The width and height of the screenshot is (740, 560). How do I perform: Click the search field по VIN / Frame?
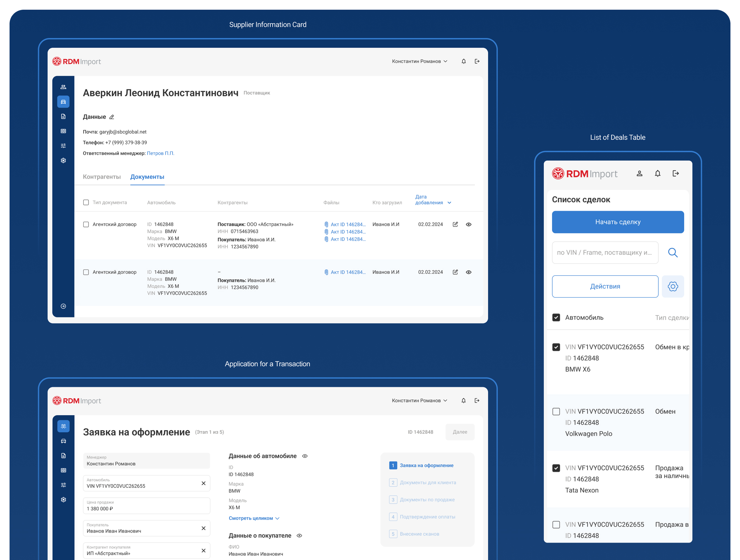[605, 253]
